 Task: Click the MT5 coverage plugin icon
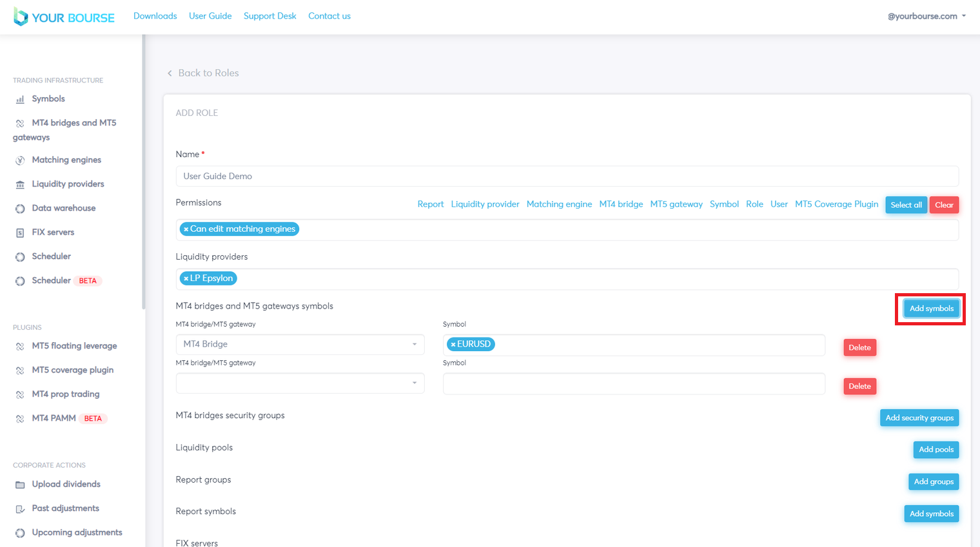click(20, 370)
